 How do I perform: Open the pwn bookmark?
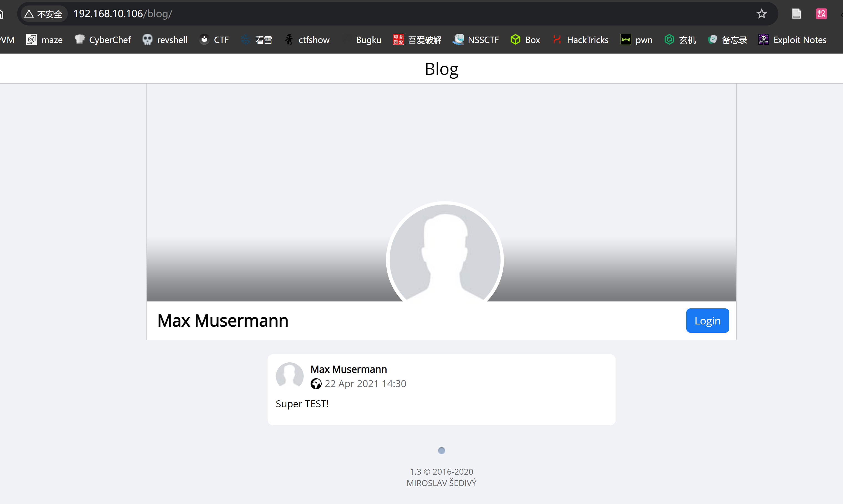pos(636,40)
